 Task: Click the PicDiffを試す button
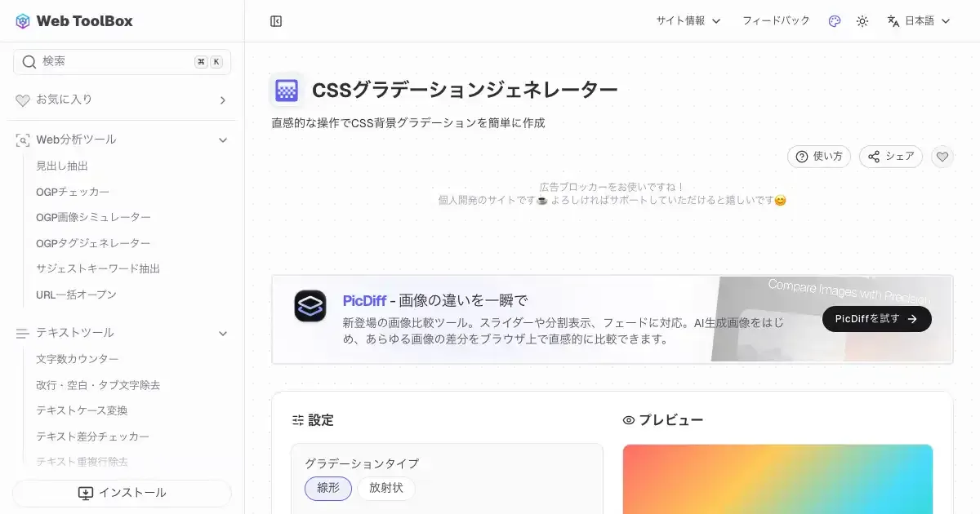tap(877, 319)
